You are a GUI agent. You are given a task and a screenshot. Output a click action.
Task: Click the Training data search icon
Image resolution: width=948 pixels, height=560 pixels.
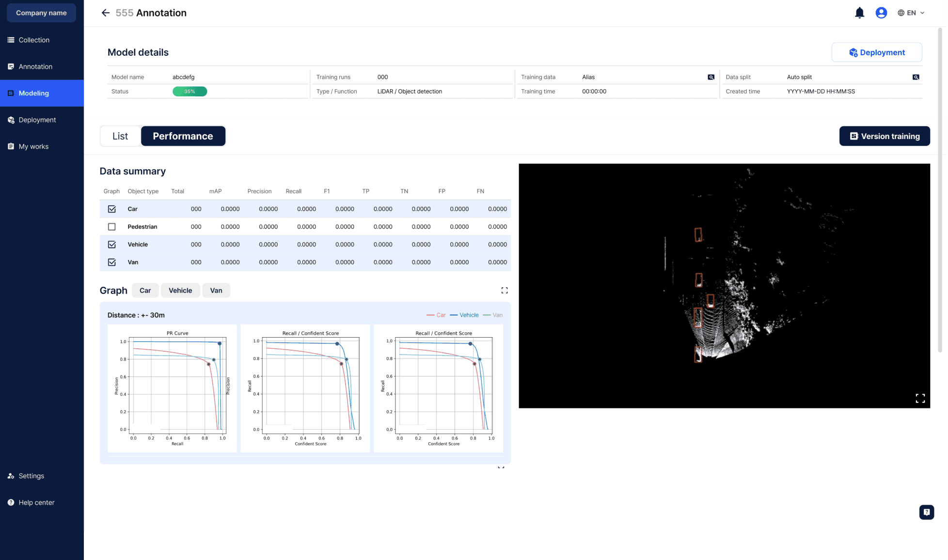(711, 77)
